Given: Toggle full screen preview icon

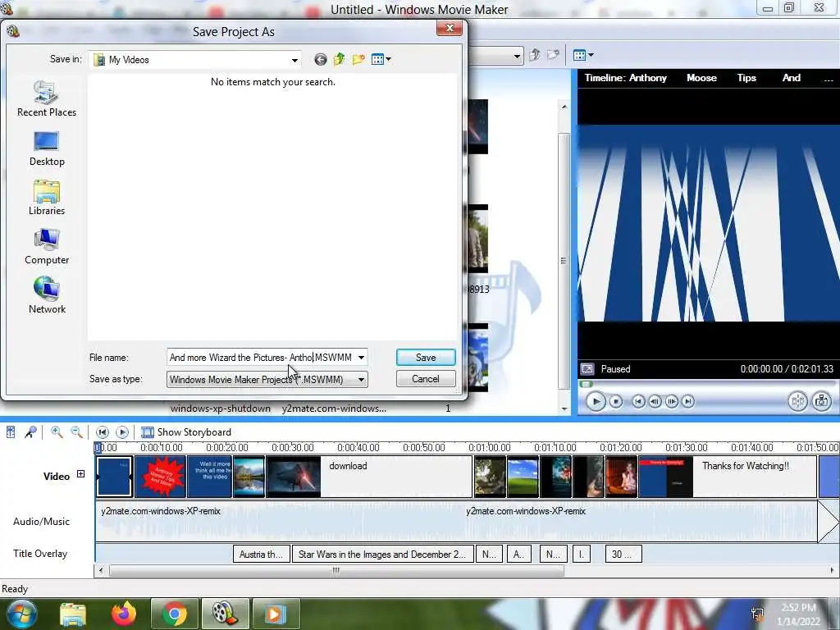Looking at the screenshot, I should click(587, 369).
